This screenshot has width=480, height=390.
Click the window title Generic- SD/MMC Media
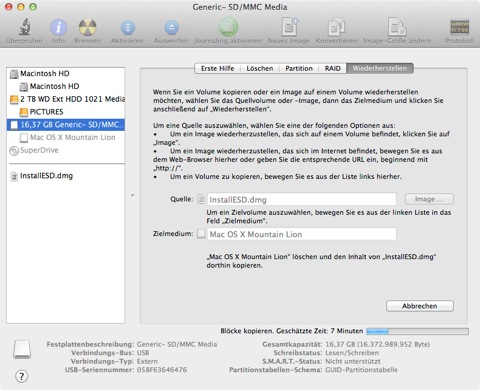(x=240, y=7)
